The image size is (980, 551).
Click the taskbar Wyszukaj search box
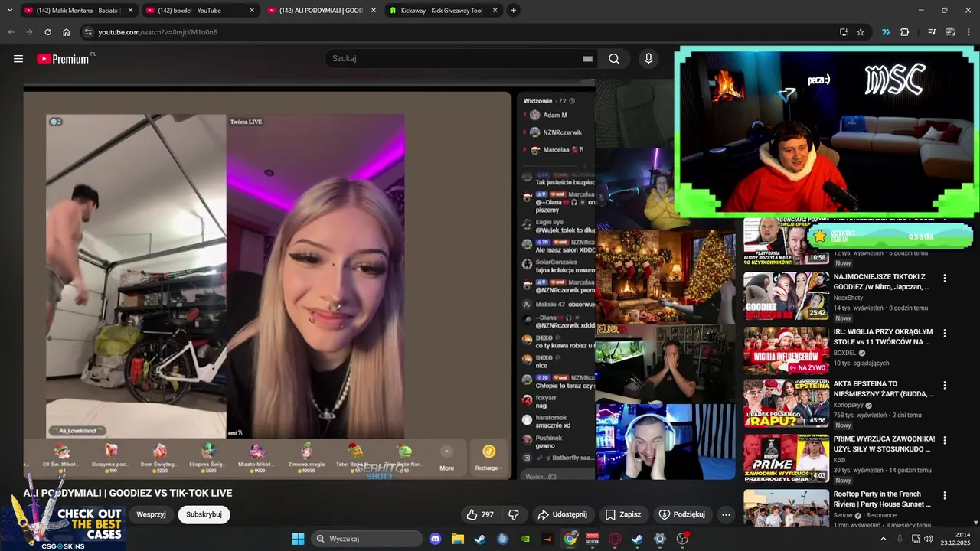click(367, 539)
